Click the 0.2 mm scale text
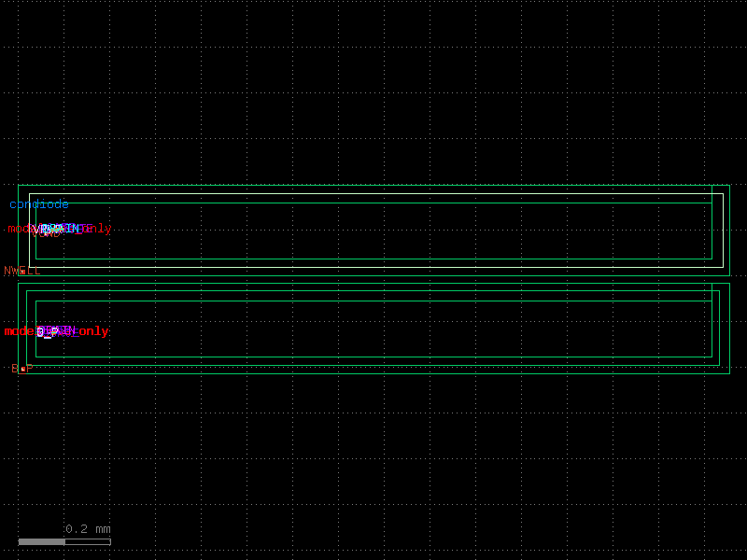Viewport: 747px width, 560px height. click(88, 529)
